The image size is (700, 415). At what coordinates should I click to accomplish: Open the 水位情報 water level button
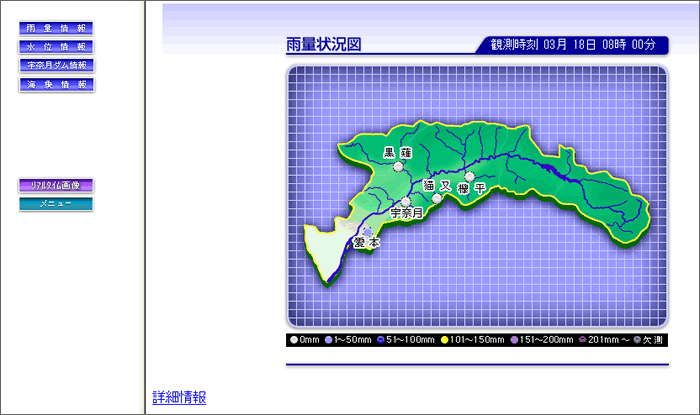pyautogui.click(x=56, y=47)
